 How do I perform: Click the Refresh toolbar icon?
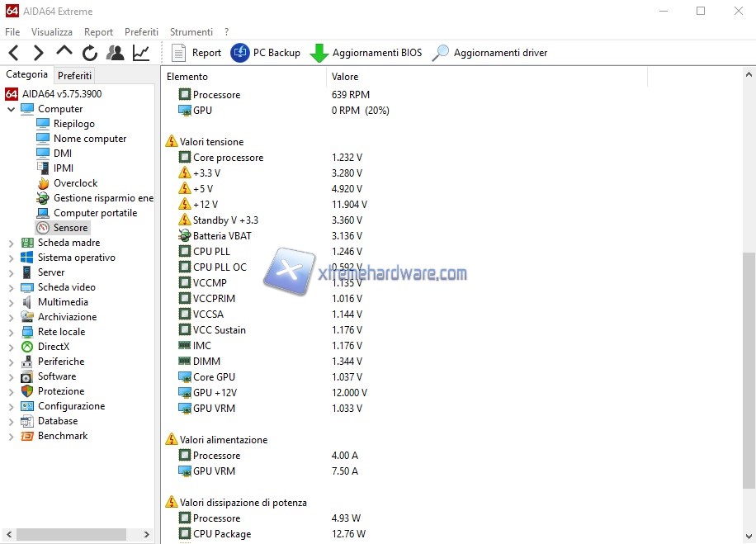click(90, 53)
